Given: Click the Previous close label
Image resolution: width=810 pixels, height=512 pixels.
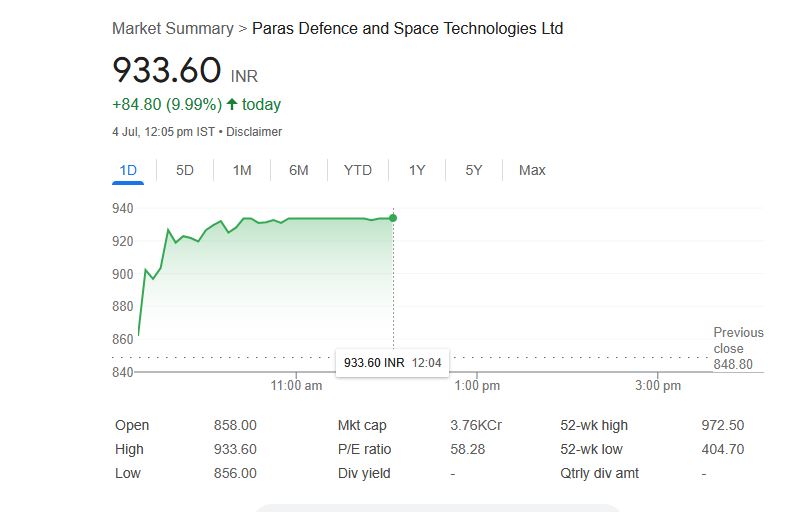Looking at the screenshot, I should coord(738,340).
